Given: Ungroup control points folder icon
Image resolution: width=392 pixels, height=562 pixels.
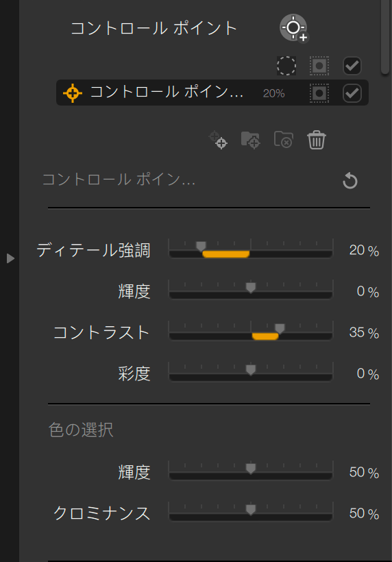Looking at the screenshot, I should [x=284, y=140].
